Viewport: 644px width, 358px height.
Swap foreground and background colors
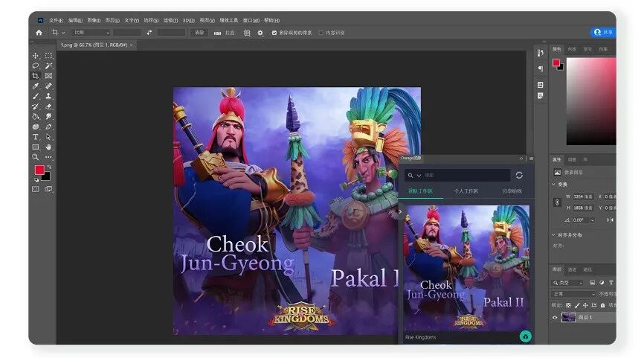pyautogui.click(x=48, y=167)
